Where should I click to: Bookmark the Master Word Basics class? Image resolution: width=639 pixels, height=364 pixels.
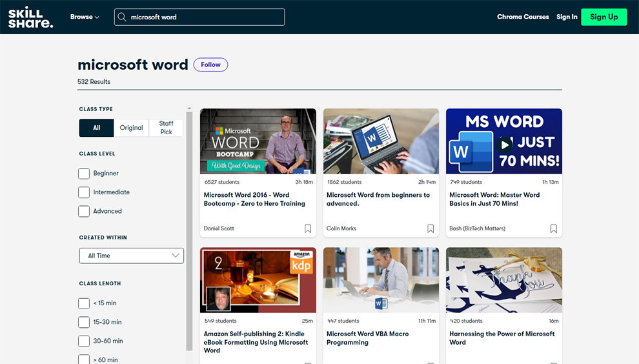tap(553, 228)
